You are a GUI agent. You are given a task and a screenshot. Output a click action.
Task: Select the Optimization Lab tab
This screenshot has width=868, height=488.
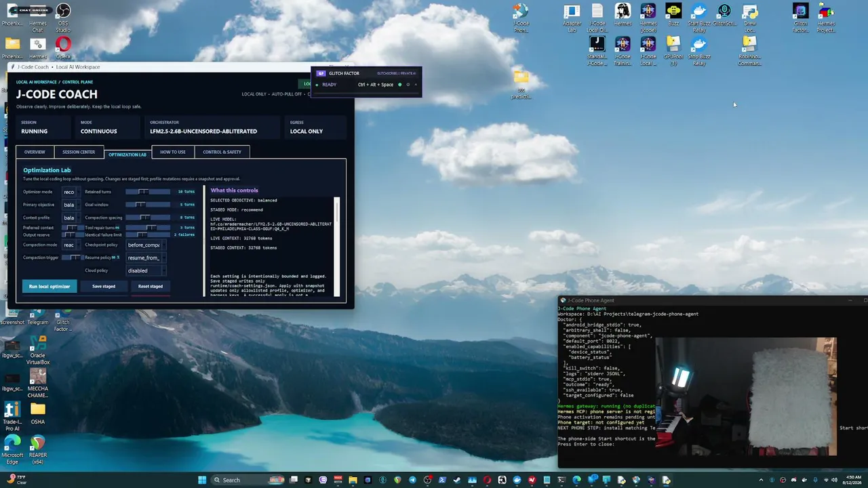click(x=127, y=154)
